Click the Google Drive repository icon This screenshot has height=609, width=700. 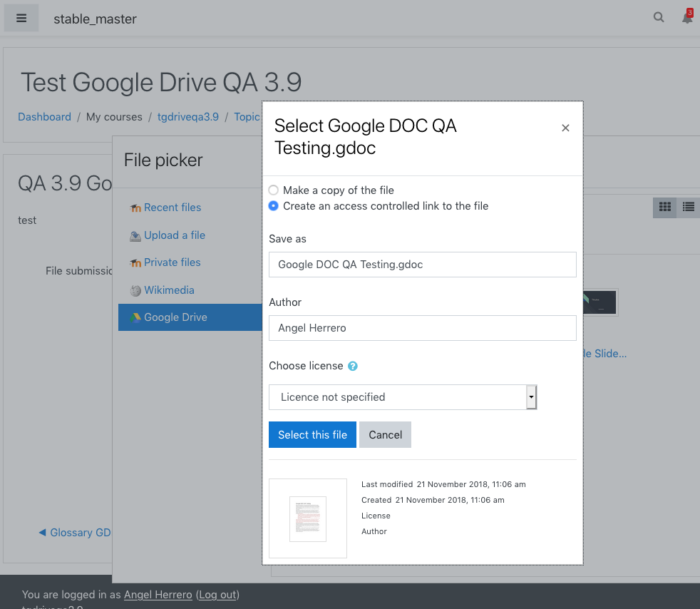click(x=135, y=317)
